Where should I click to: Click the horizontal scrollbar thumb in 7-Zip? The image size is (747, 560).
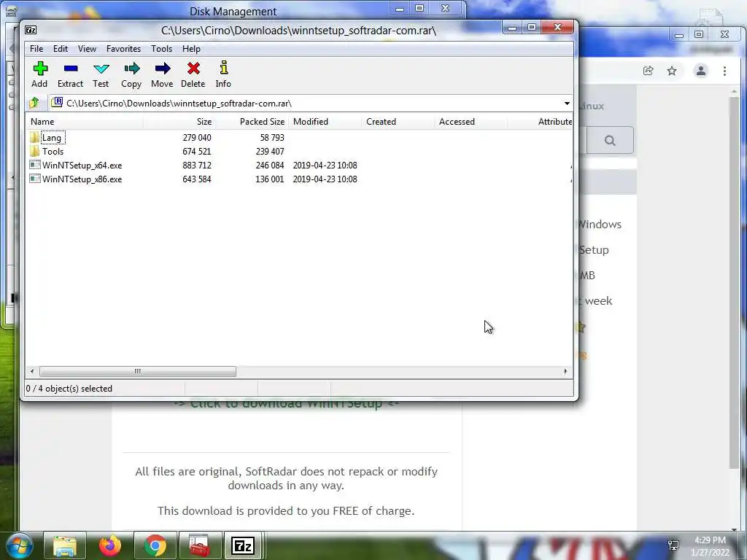[x=138, y=371]
